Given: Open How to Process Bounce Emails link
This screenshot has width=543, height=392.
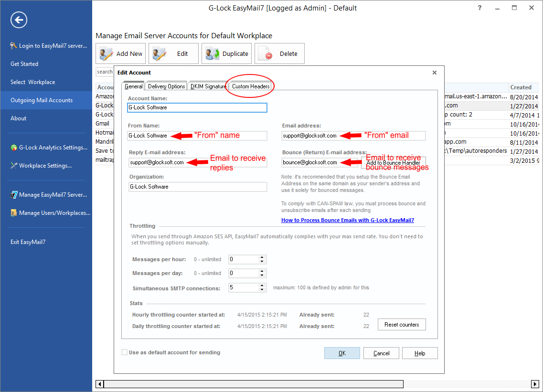Looking at the screenshot, I should click(348, 220).
